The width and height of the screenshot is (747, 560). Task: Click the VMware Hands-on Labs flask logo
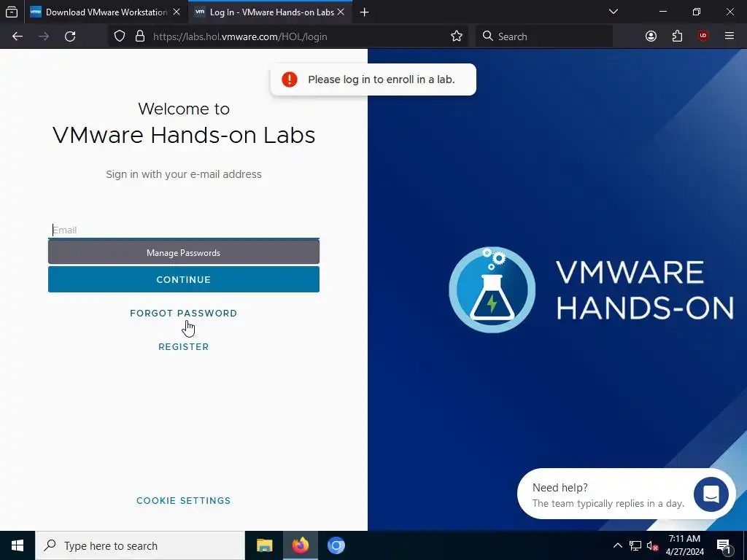[492, 289]
